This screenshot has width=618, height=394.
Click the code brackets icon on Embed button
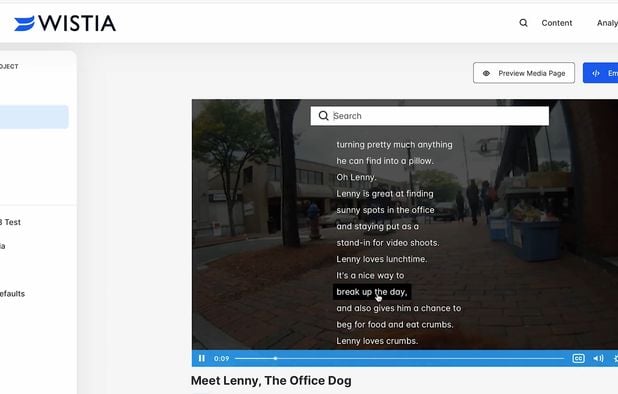[x=596, y=73]
